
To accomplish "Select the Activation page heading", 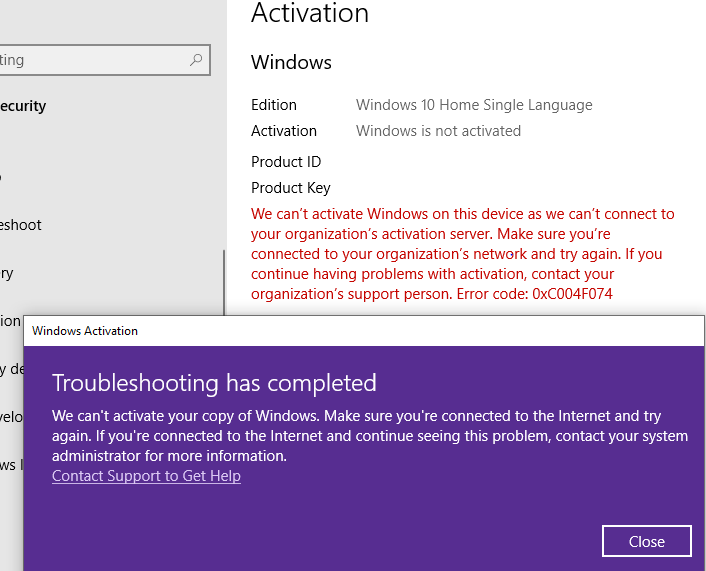I will pos(310,13).
